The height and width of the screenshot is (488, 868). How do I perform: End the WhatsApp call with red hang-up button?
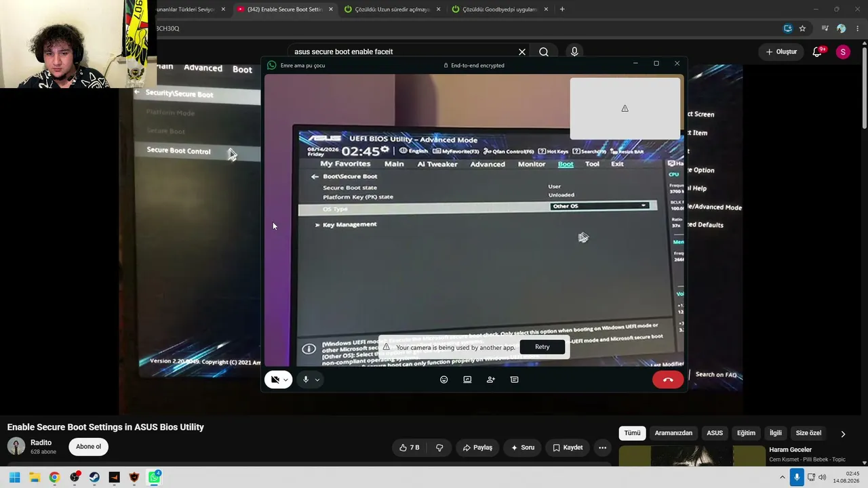click(668, 380)
